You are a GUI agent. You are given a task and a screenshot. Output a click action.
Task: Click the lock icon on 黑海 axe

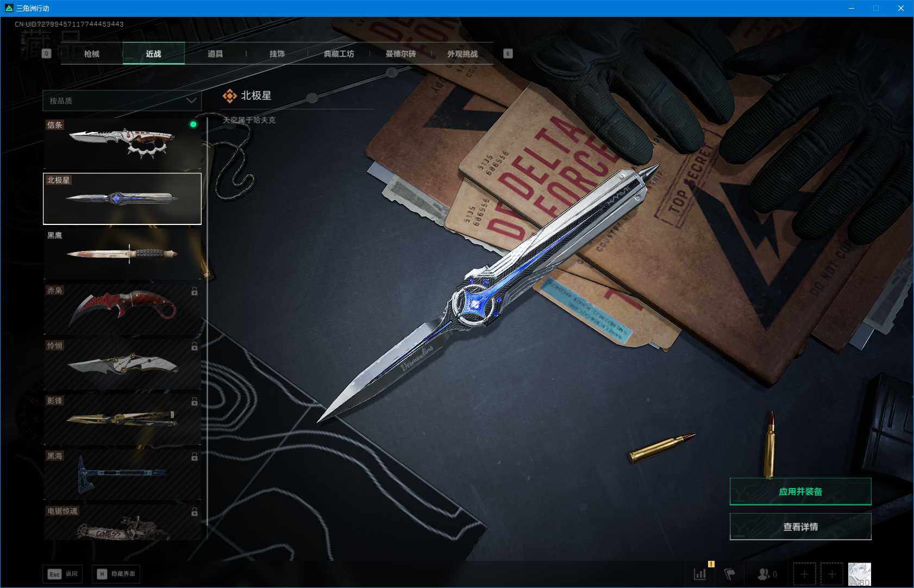pyautogui.click(x=194, y=457)
